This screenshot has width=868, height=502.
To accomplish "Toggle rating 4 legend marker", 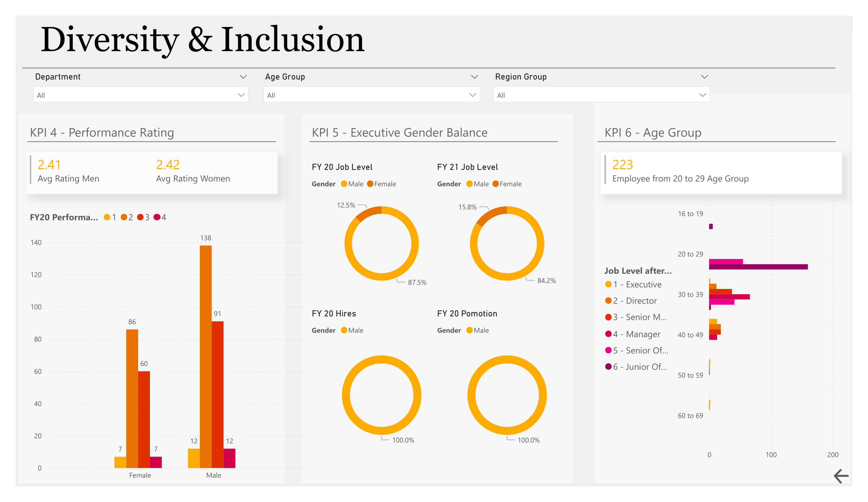I will click(157, 217).
